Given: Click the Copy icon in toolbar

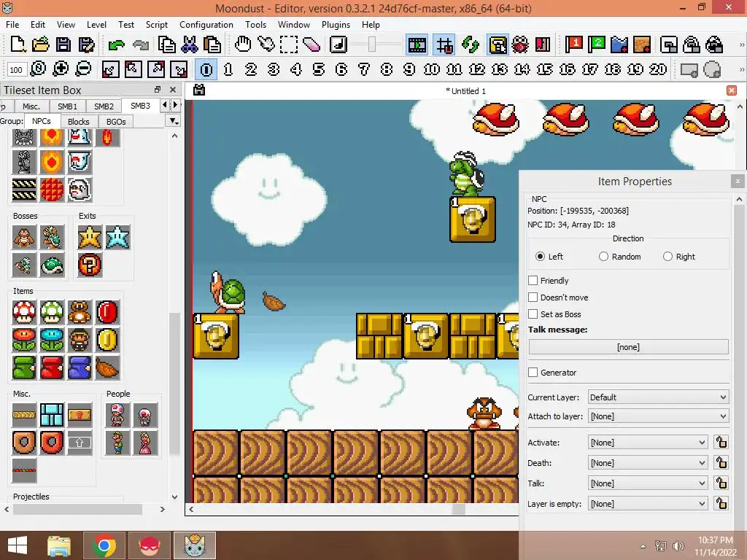Looking at the screenshot, I should [166, 44].
